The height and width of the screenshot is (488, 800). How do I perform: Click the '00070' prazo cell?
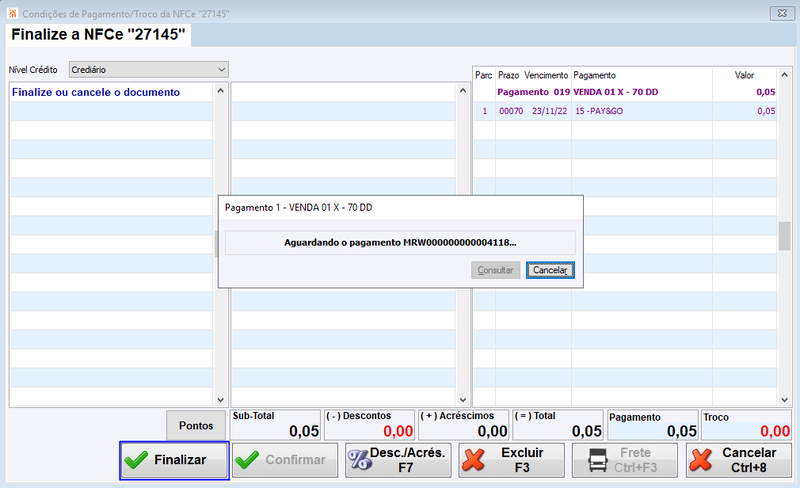coord(511,111)
